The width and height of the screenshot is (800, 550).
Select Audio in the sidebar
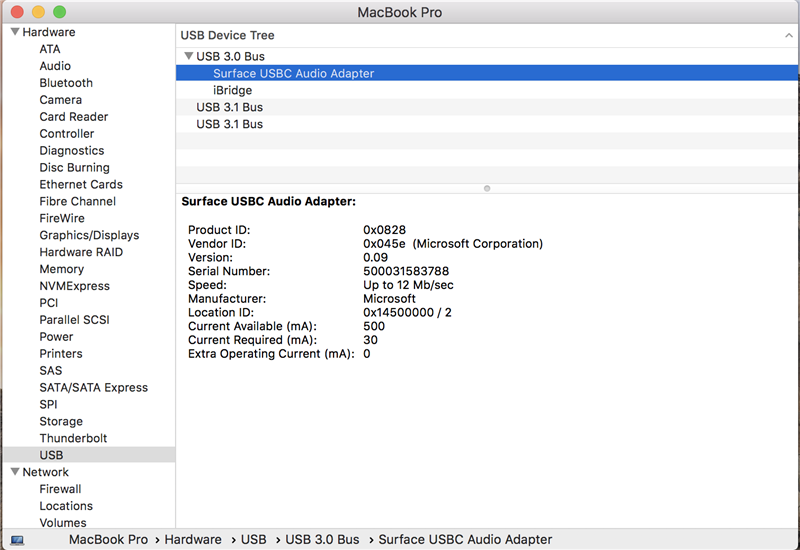[55, 66]
